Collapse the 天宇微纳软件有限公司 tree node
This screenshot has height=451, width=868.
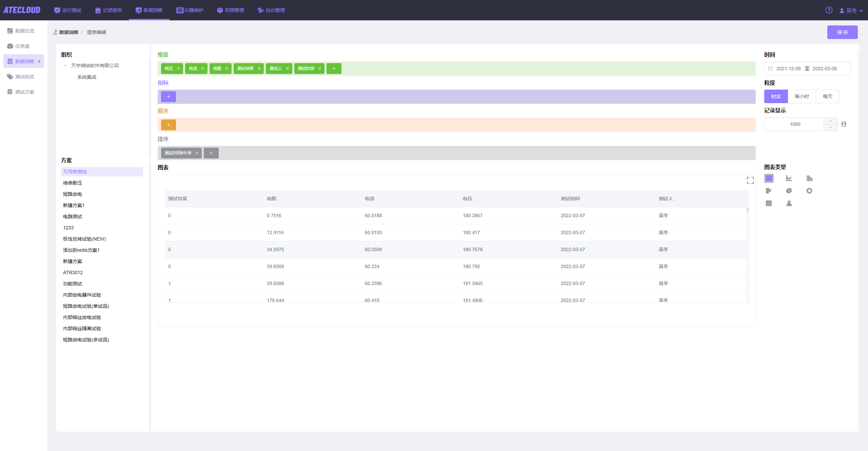[65, 66]
